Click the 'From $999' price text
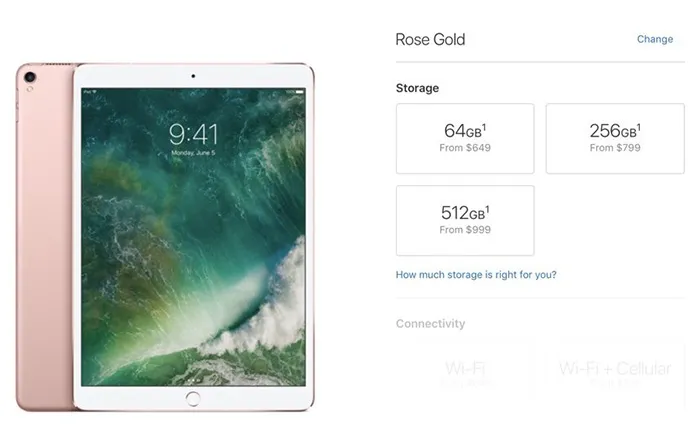The width and height of the screenshot is (700, 445). click(x=465, y=230)
